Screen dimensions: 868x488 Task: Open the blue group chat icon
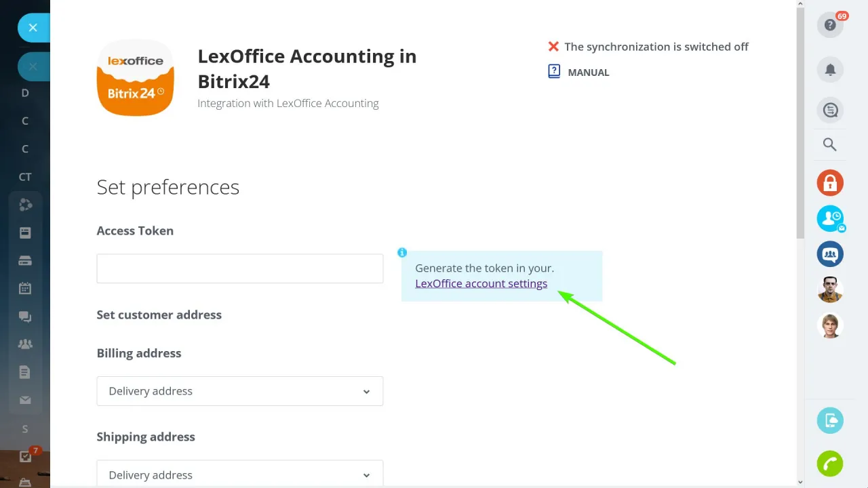830,254
